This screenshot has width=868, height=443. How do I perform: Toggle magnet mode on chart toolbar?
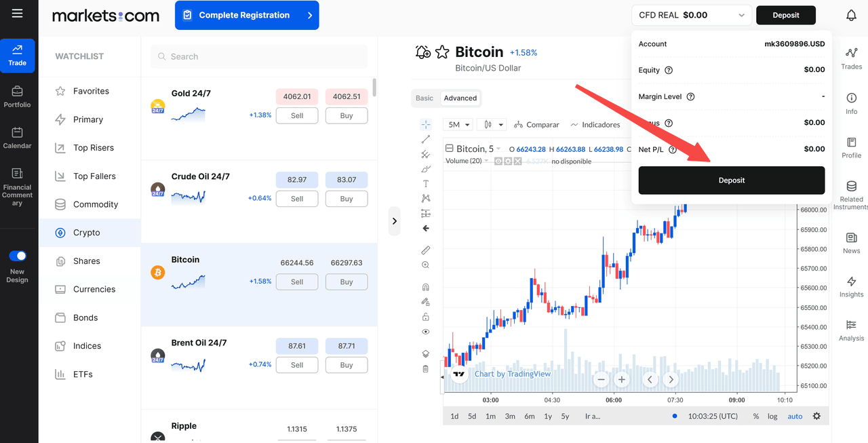(x=426, y=287)
